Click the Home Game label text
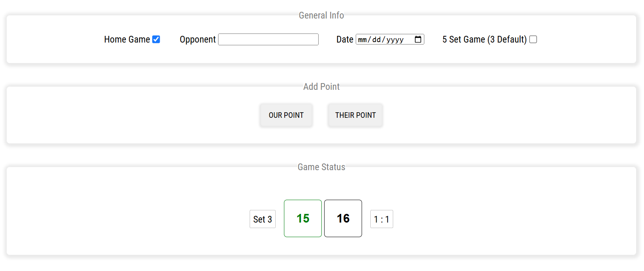644x271 pixels. click(x=127, y=39)
